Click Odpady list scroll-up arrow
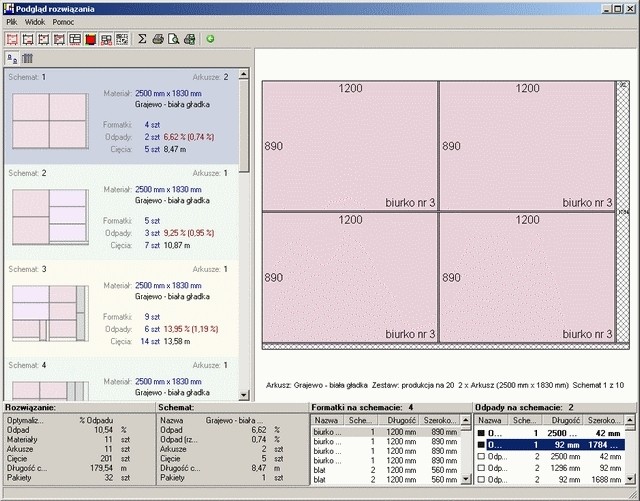 630,420
